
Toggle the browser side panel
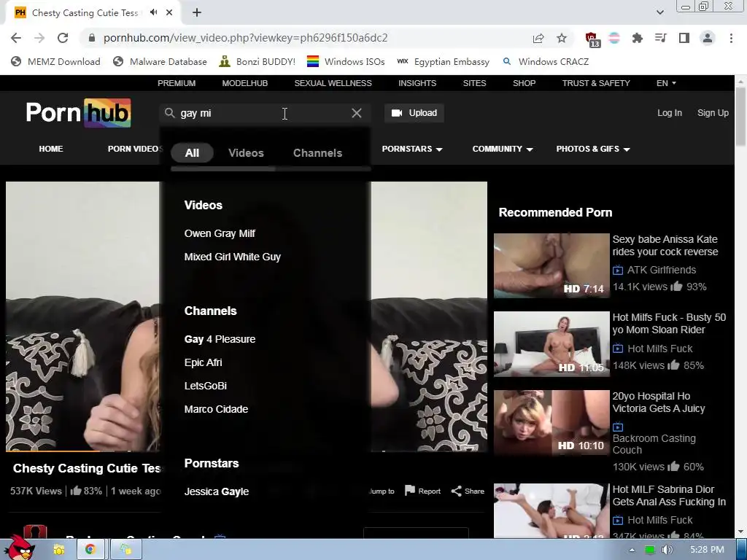[684, 38]
